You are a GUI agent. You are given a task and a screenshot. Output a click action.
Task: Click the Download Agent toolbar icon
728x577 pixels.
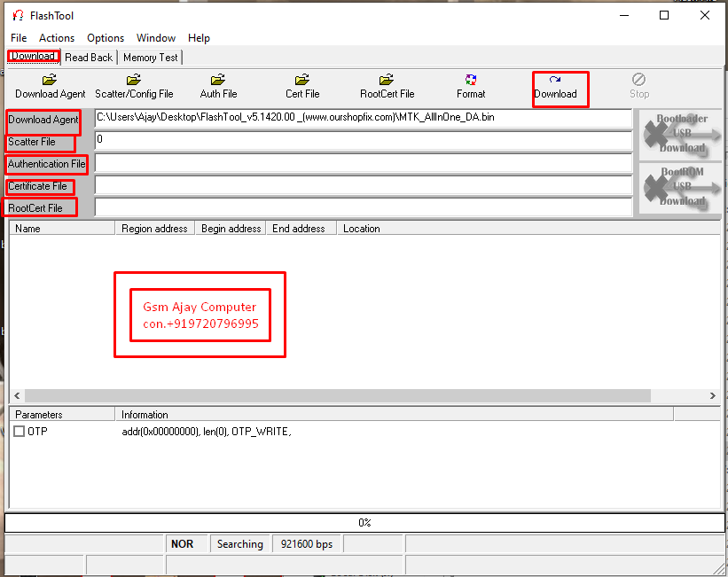click(49, 86)
